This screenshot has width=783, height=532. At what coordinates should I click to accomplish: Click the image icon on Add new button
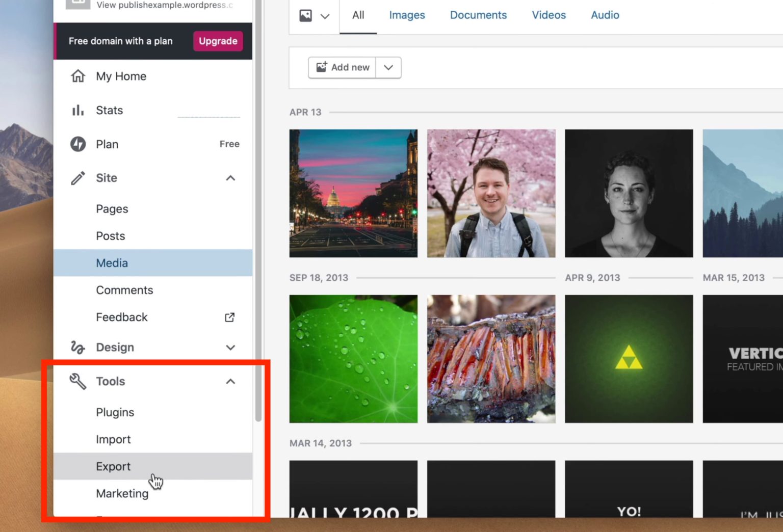coord(321,67)
